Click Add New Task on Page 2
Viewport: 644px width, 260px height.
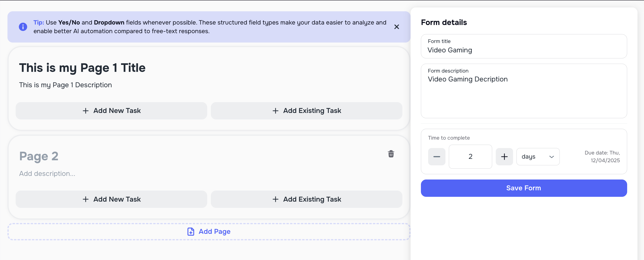[111, 199]
